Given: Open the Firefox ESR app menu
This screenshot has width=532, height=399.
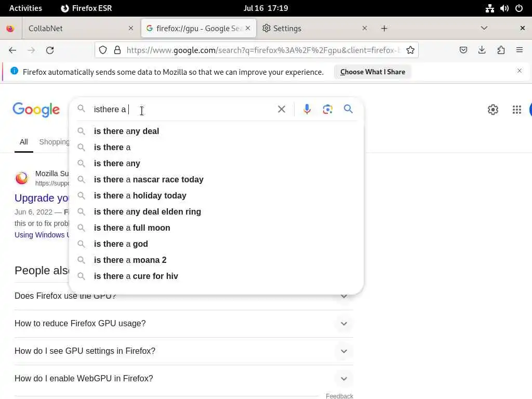Looking at the screenshot, I should pyautogui.click(x=87, y=8).
